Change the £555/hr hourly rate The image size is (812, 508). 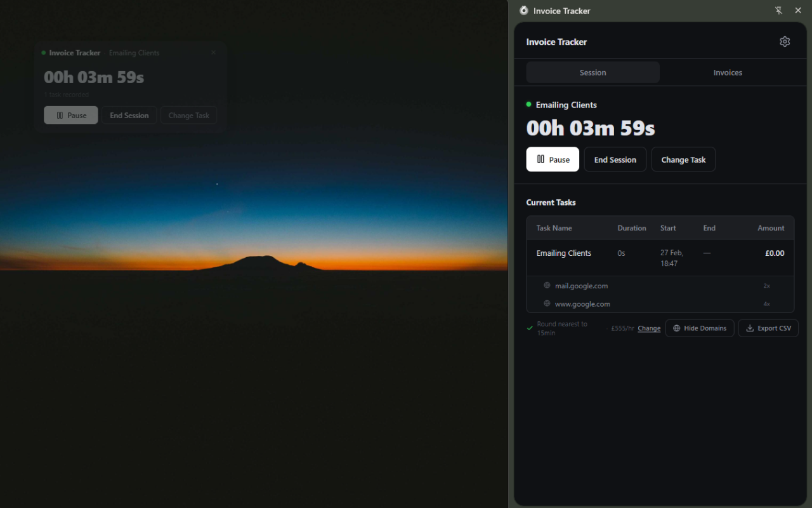point(649,328)
